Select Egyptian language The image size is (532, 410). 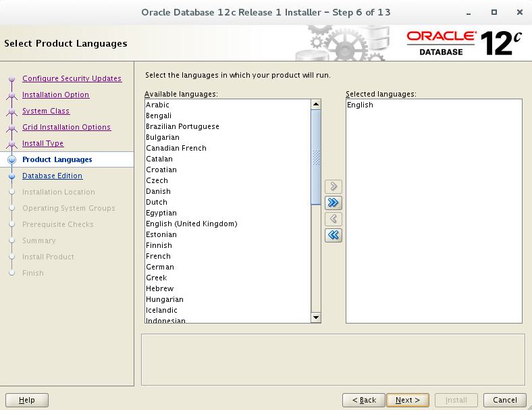coord(228,213)
